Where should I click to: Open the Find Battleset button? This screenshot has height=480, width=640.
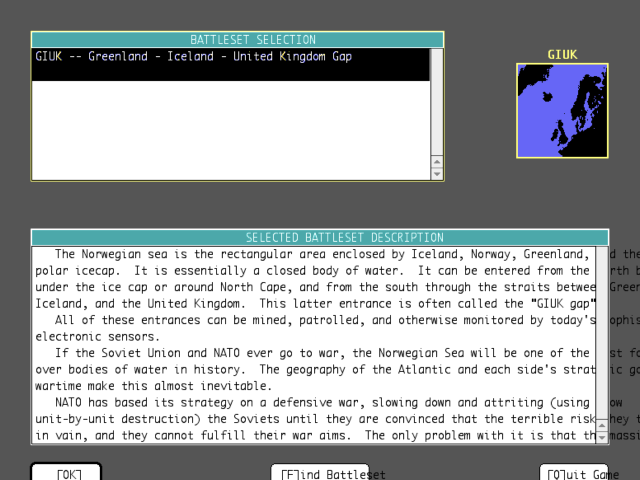(x=320, y=472)
